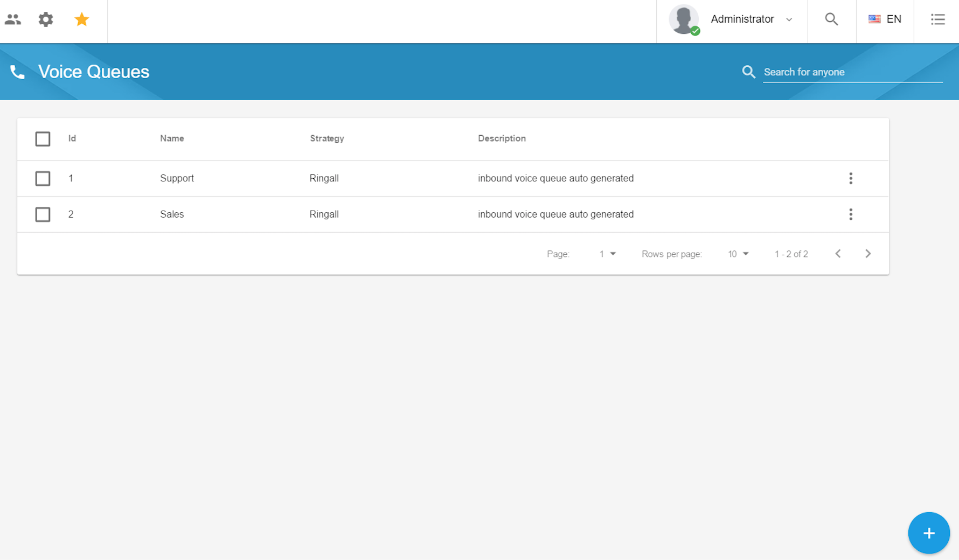Click the Description column header
The width and height of the screenshot is (959, 560).
pyautogui.click(x=502, y=138)
